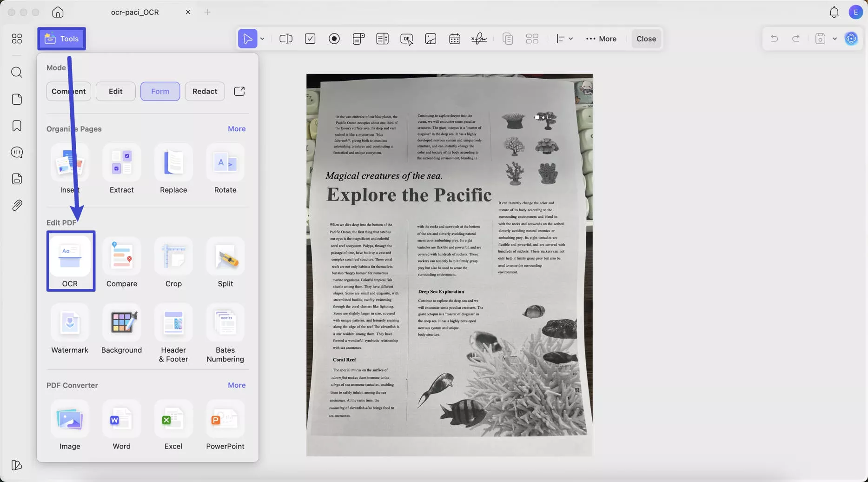868x482 pixels.
Task: Select the Crop tool icon
Action: tap(173, 257)
